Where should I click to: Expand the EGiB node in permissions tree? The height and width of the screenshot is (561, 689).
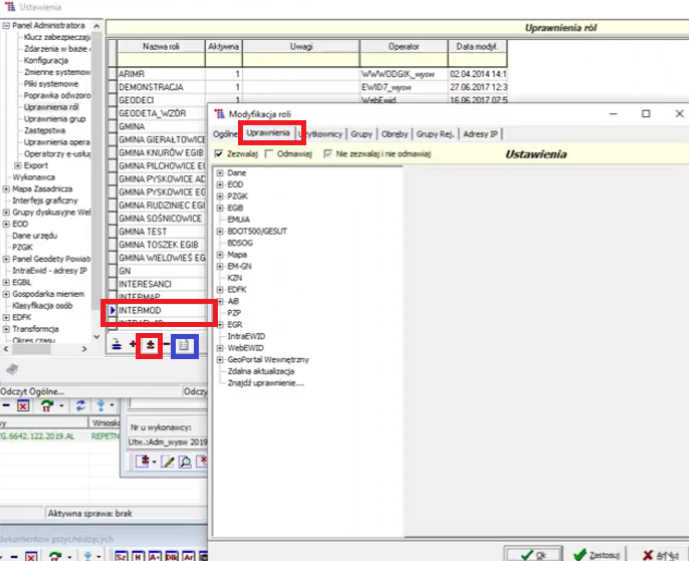tap(220, 207)
